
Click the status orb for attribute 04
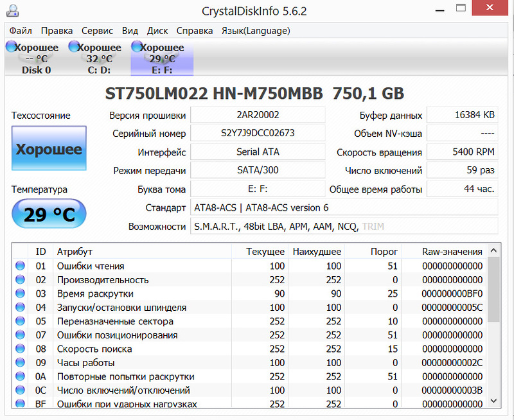21,307
